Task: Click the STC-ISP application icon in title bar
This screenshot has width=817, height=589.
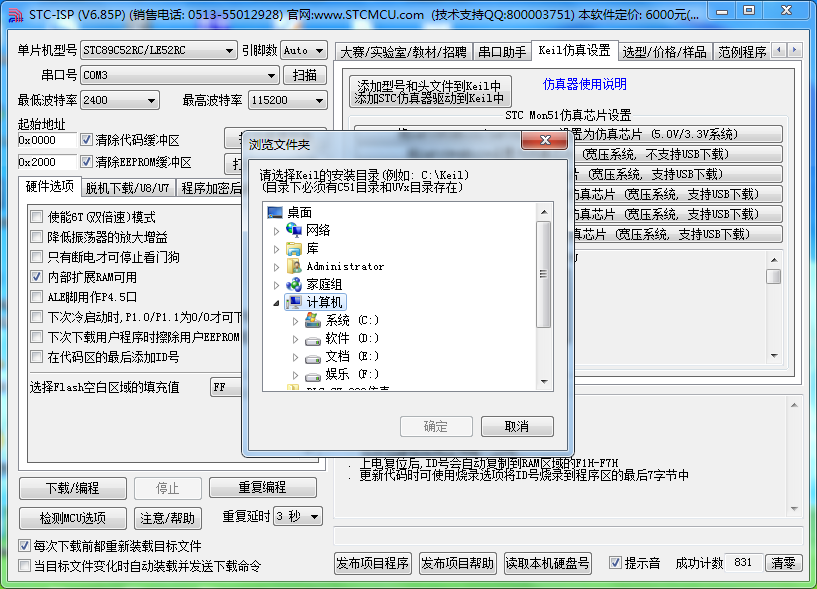Action: coord(16,15)
